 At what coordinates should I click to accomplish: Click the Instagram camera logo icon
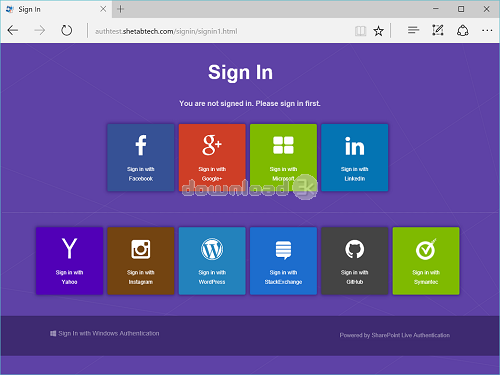(141, 249)
